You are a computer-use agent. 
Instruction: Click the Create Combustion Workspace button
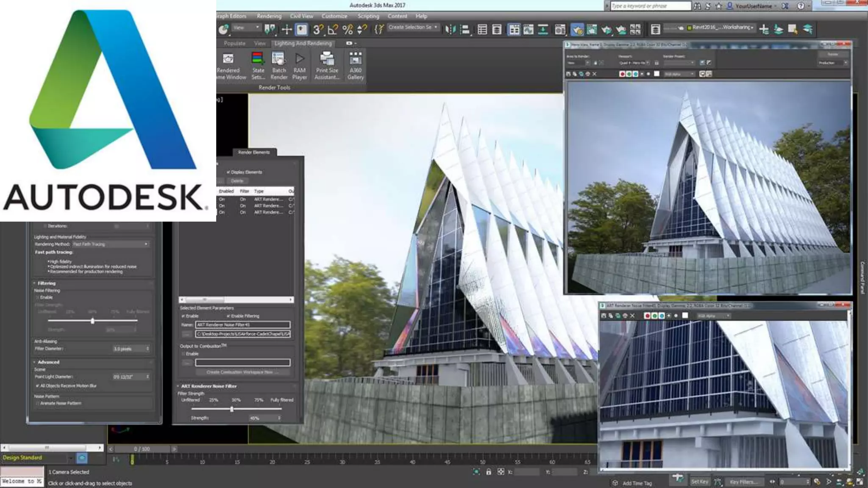tap(243, 372)
